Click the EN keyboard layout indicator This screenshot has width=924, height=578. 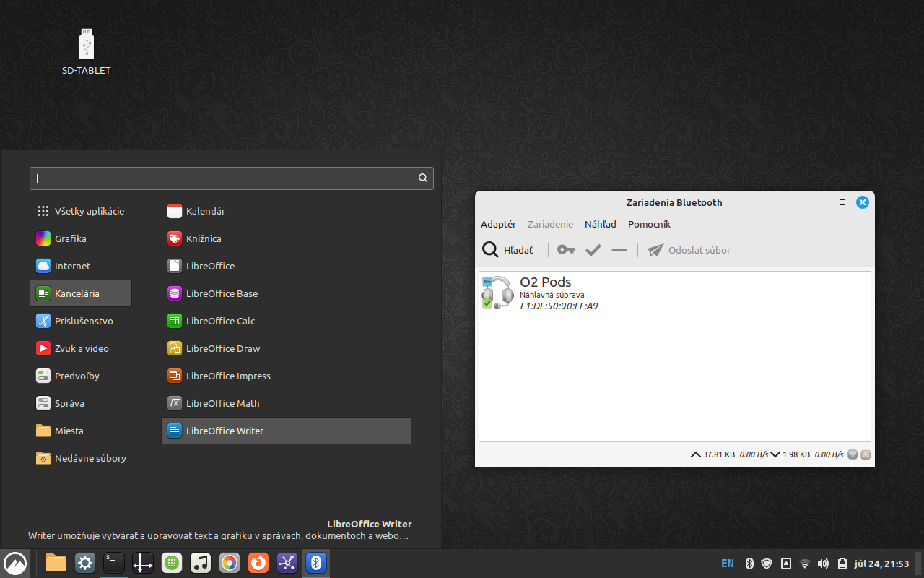[x=728, y=564]
